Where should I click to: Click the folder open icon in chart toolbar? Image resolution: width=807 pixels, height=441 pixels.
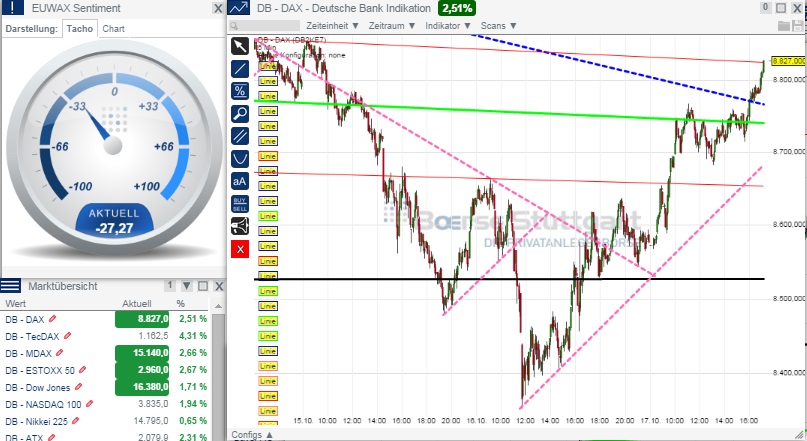(784, 26)
